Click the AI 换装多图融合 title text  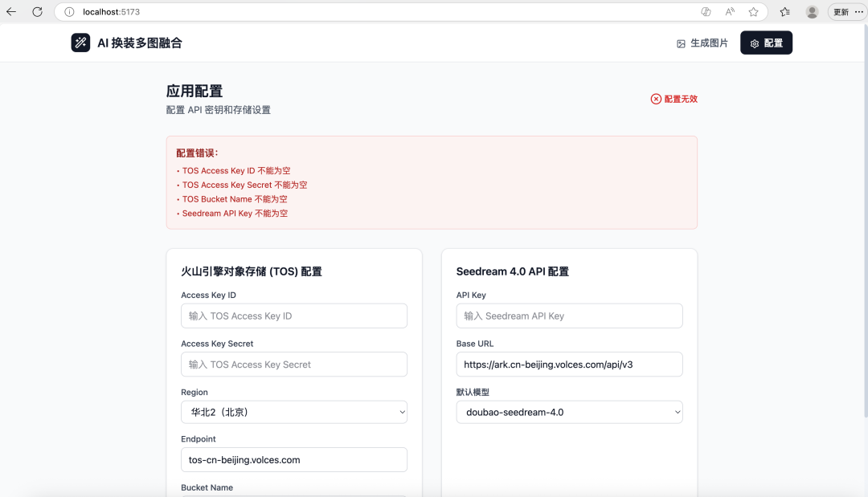tap(140, 43)
